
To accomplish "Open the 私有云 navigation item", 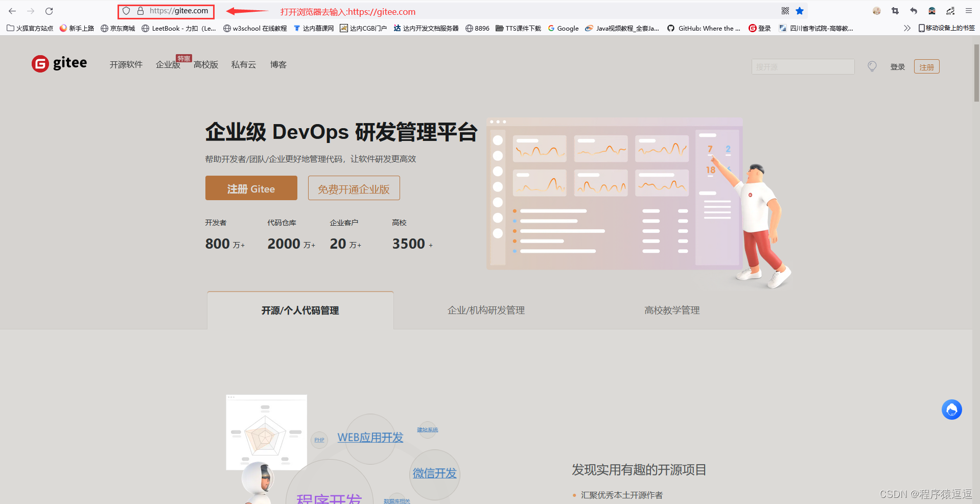I will pos(243,64).
